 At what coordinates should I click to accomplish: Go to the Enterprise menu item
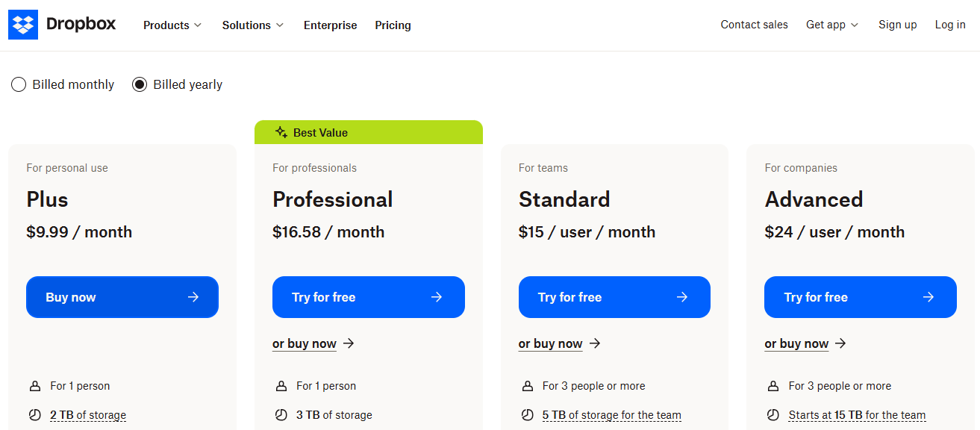(330, 25)
